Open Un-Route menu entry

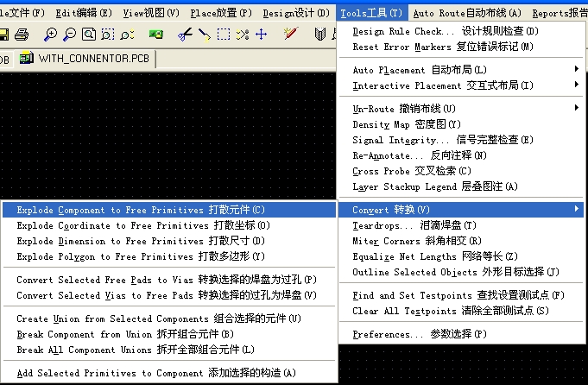[461, 109]
